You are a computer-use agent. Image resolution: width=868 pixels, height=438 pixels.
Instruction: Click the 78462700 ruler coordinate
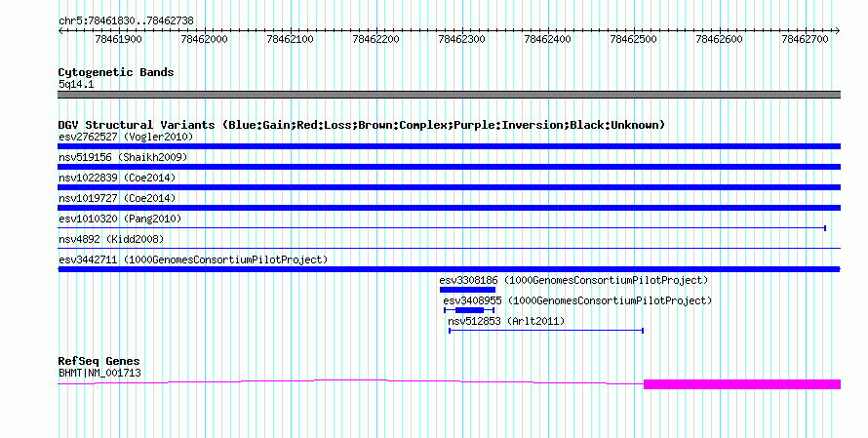[x=805, y=39]
